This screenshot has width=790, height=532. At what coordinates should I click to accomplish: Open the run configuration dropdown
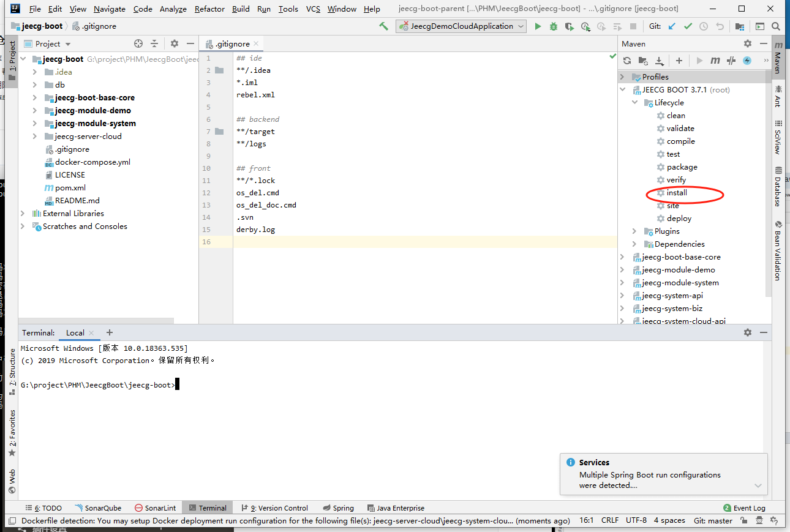click(461, 26)
